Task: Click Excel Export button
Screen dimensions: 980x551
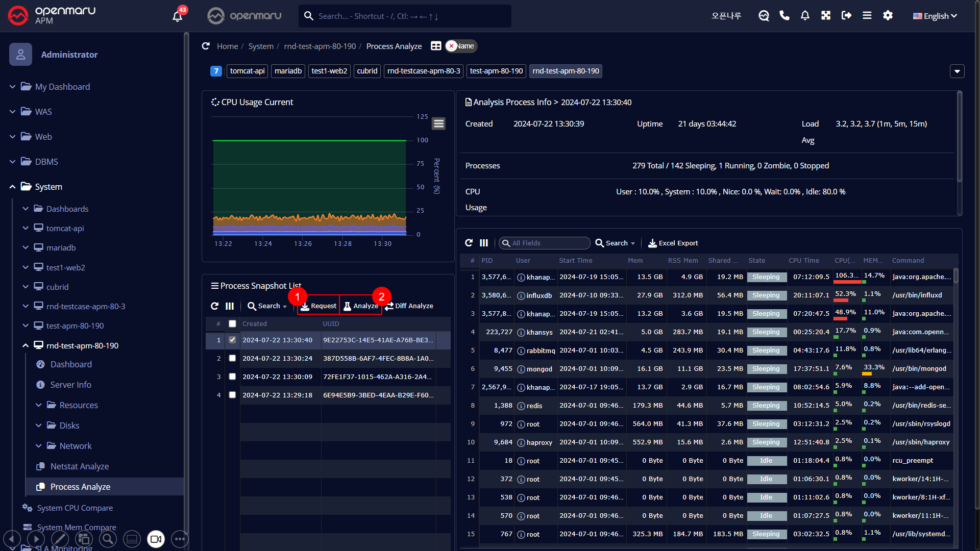Action: 673,243
